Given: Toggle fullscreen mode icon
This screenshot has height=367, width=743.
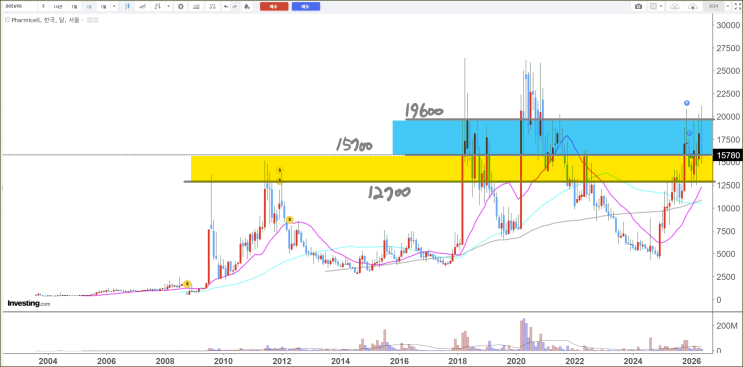Looking at the screenshot, I should coord(737,6).
